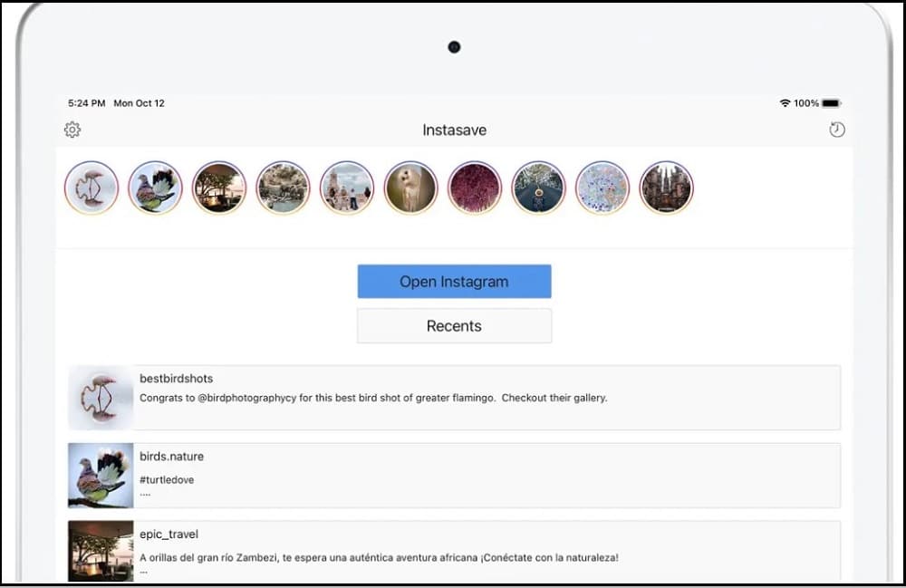Open the people at tower story circle
906x588 pixels.
click(347, 188)
